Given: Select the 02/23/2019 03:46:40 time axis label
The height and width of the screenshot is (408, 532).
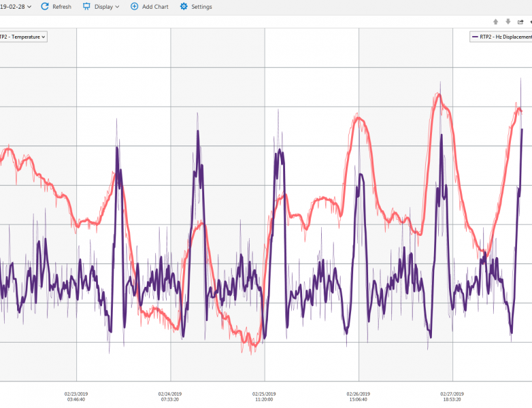Looking at the screenshot, I should tap(76, 396).
